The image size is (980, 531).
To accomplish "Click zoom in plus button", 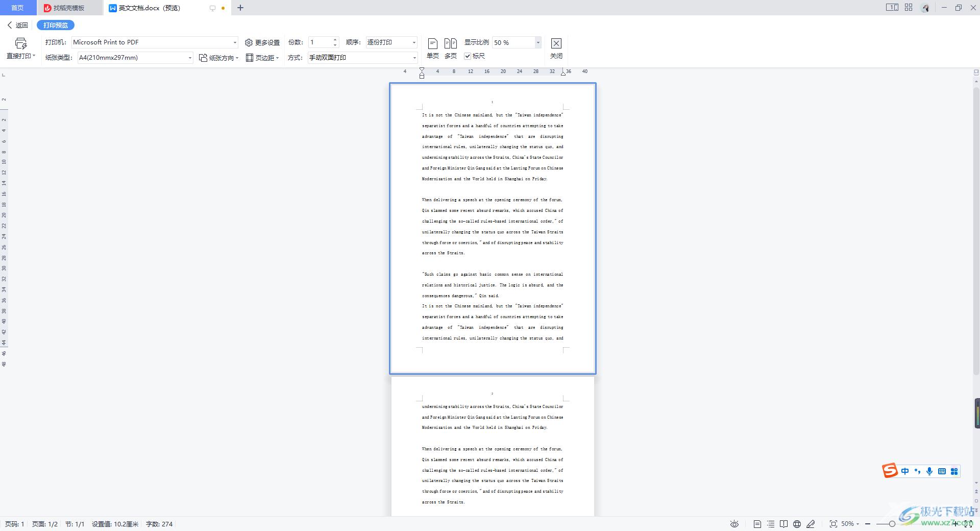I will click(x=955, y=524).
